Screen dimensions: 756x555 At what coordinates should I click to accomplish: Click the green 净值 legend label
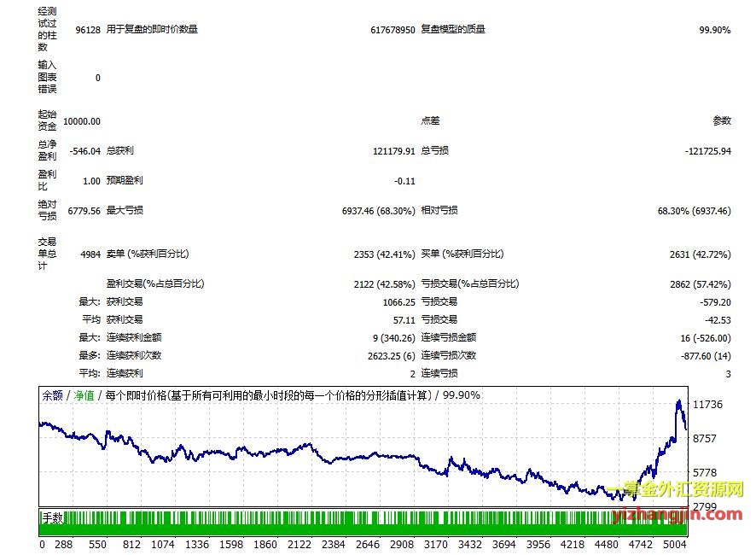tap(84, 395)
